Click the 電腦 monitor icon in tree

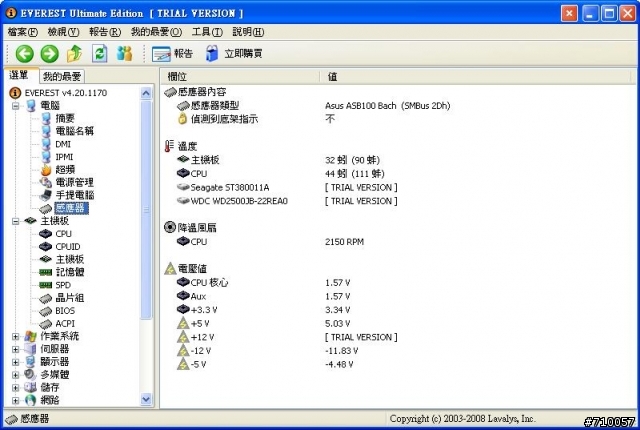(31, 106)
